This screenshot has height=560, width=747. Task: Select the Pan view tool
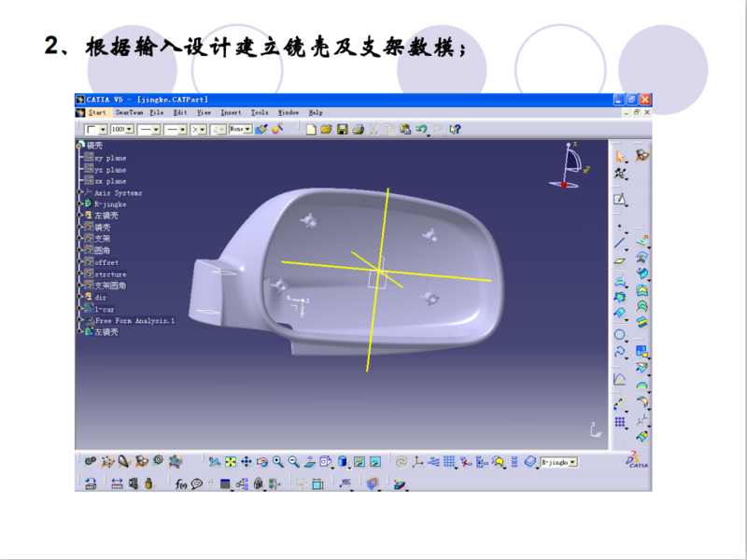[x=247, y=461]
